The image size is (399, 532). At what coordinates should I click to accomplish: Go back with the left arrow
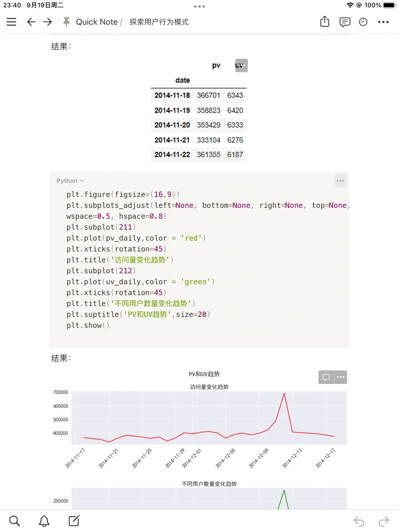[31, 22]
